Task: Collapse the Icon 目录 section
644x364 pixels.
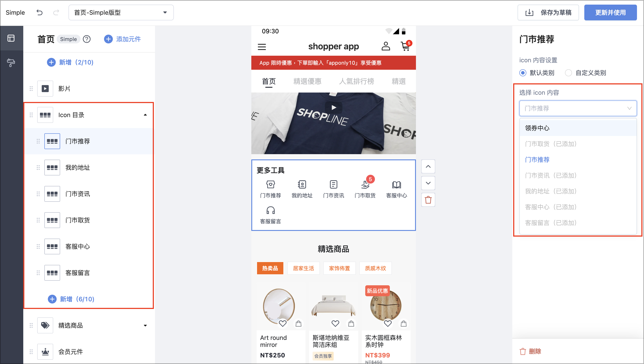Action: (145, 115)
